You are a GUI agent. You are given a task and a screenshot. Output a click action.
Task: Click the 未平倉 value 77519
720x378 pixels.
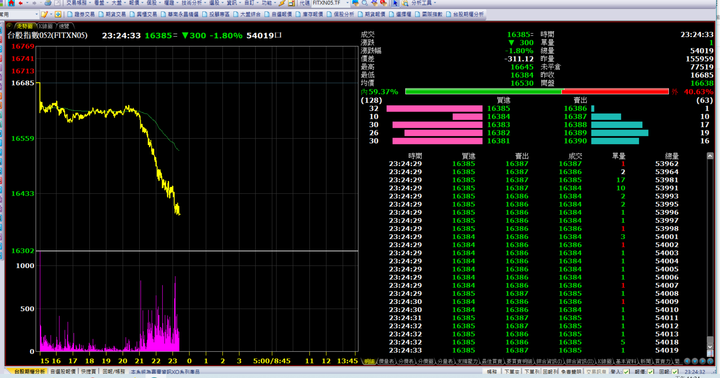(x=702, y=67)
